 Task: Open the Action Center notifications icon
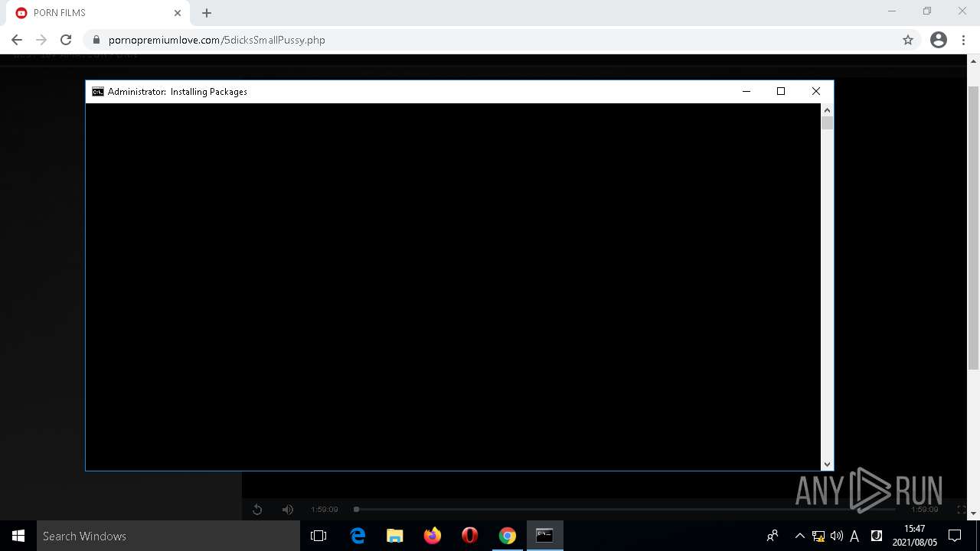pos(955,536)
